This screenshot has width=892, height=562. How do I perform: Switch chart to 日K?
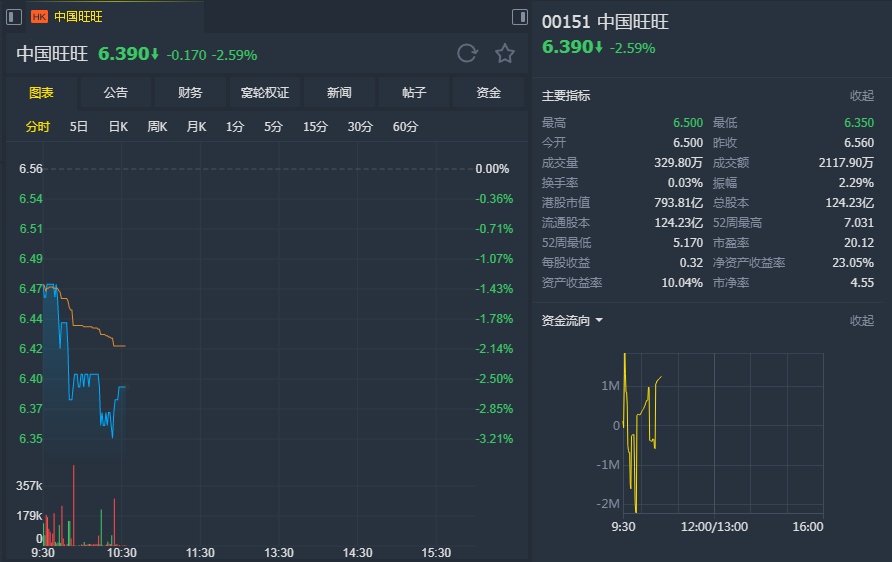coord(118,126)
